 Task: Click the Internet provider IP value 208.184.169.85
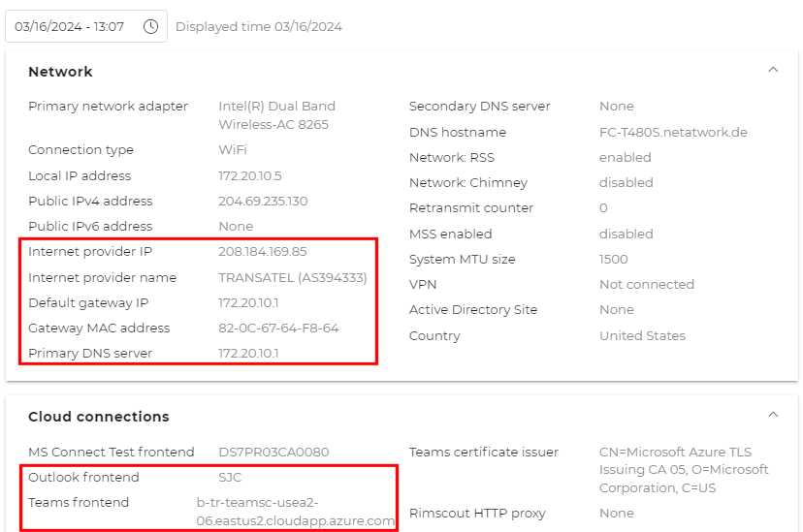[262, 252]
